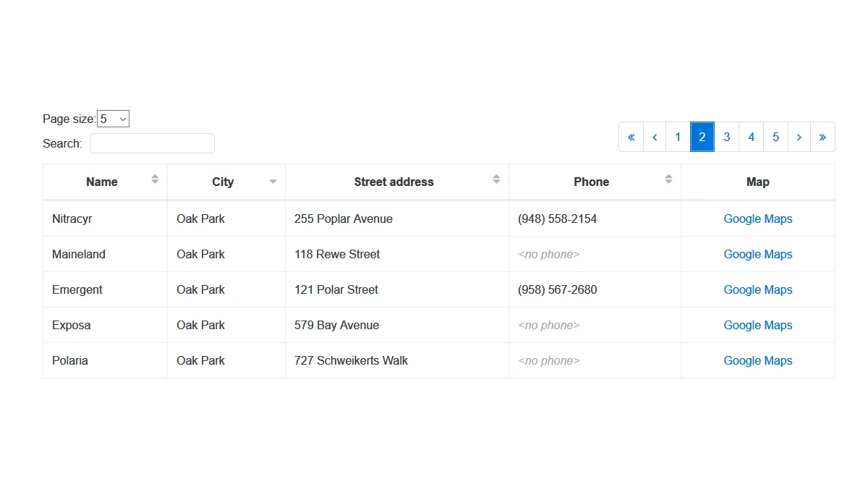The width and height of the screenshot is (868, 492).
Task: Click the Exposa row name cell
Action: pyautogui.click(x=72, y=325)
